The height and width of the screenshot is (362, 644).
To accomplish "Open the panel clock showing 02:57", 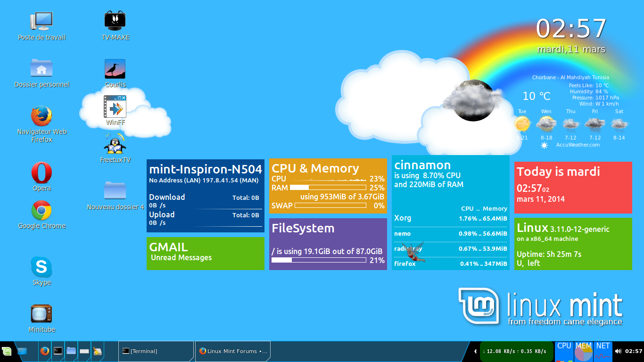I will click(634, 351).
